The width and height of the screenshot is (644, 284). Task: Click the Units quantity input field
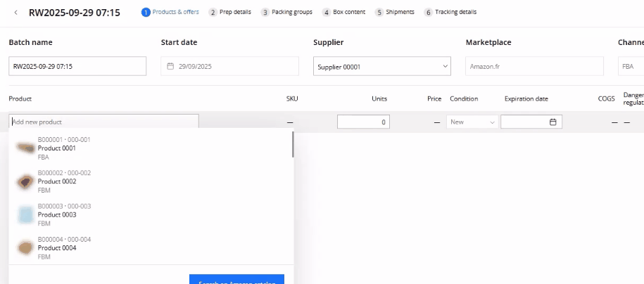(363, 122)
